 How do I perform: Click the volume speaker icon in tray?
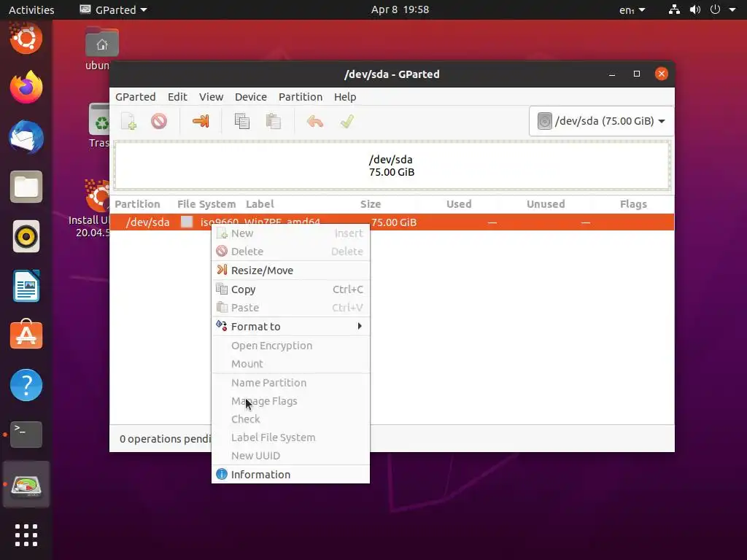(695, 9)
